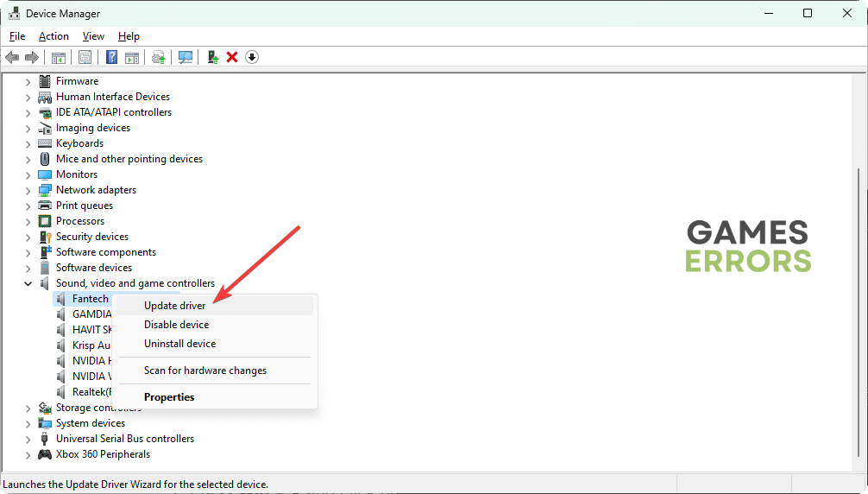
Task: Click the Disable device down-arrow icon
Action: click(252, 57)
